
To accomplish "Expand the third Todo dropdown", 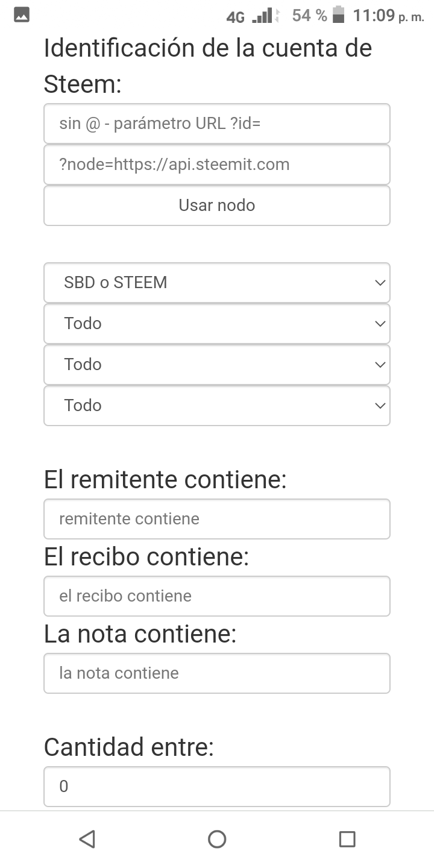I will tap(217, 406).
